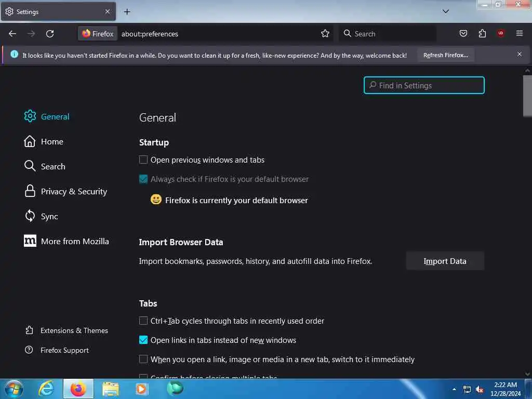
Task: Open the Firefox hamburger menu
Action: point(520,34)
